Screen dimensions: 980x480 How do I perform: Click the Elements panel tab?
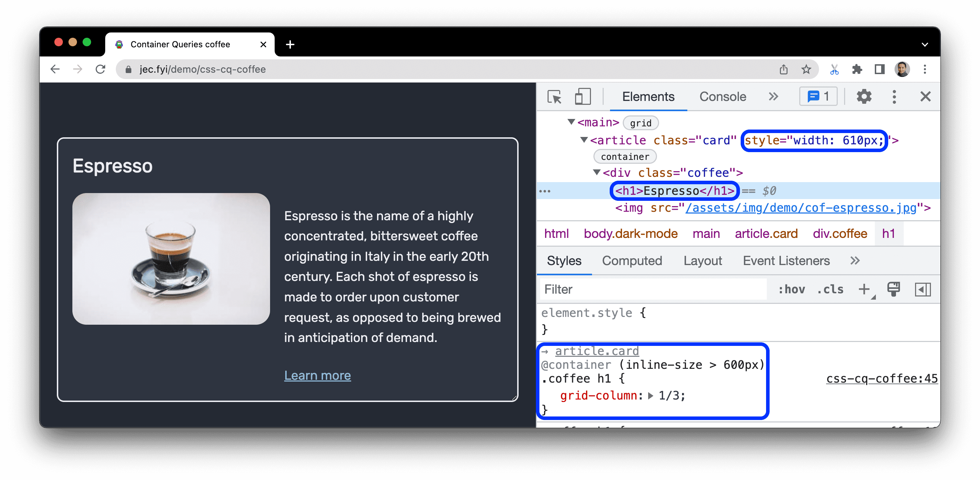tap(648, 97)
